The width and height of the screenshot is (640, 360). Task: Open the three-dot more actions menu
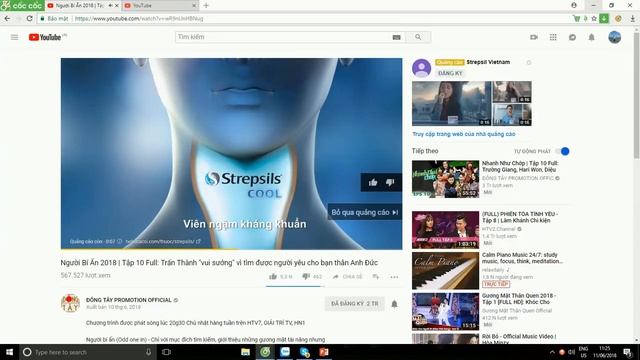(394, 277)
